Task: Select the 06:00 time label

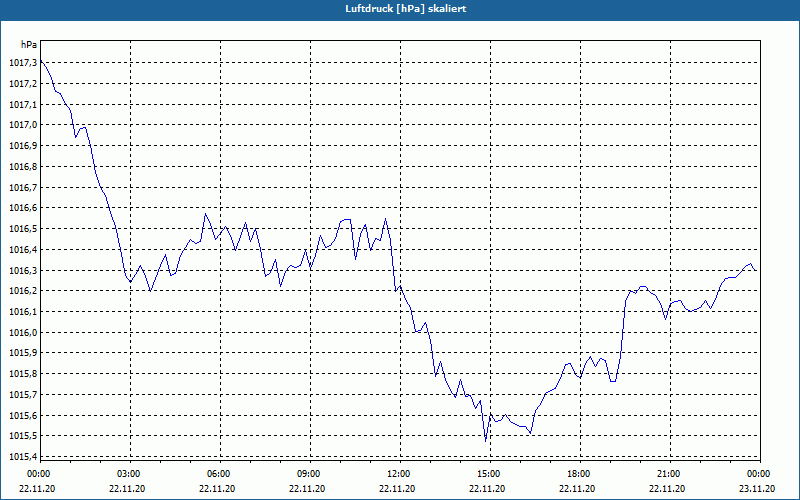Action: pos(220,473)
